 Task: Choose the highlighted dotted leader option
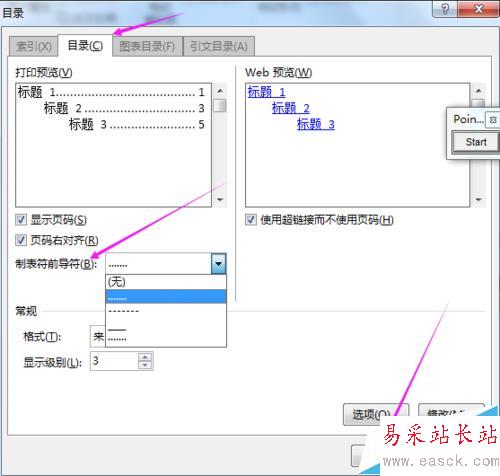pos(166,296)
